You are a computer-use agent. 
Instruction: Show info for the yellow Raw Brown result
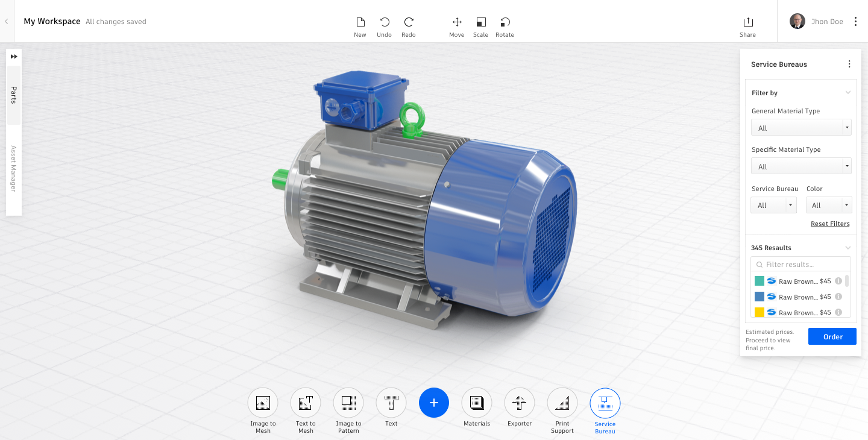pyautogui.click(x=838, y=312)
